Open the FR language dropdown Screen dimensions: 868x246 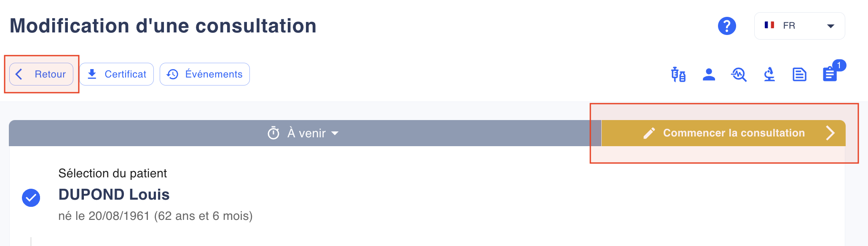pyautogui.click(x=799, y=26)
